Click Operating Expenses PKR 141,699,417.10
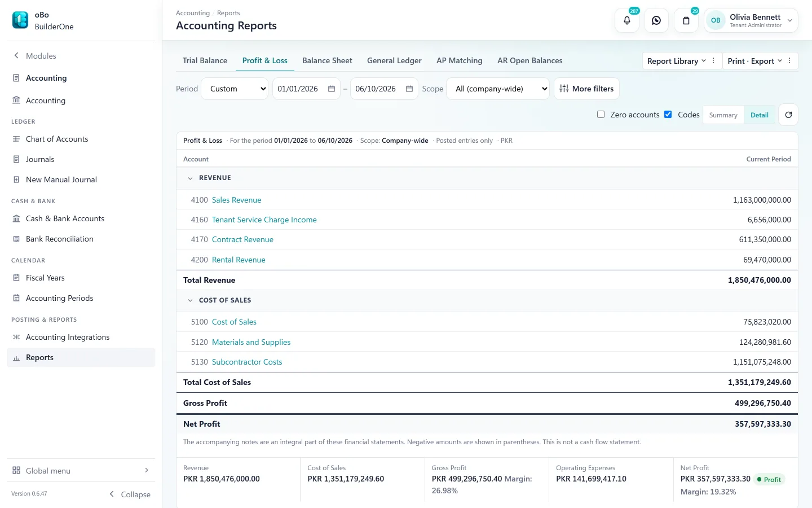812x508 pixels. [x=591, y=479]
